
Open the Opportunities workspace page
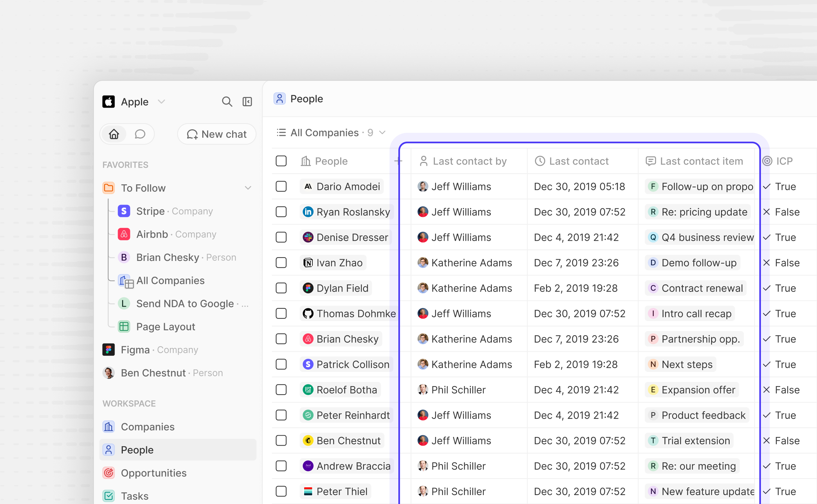178,473
